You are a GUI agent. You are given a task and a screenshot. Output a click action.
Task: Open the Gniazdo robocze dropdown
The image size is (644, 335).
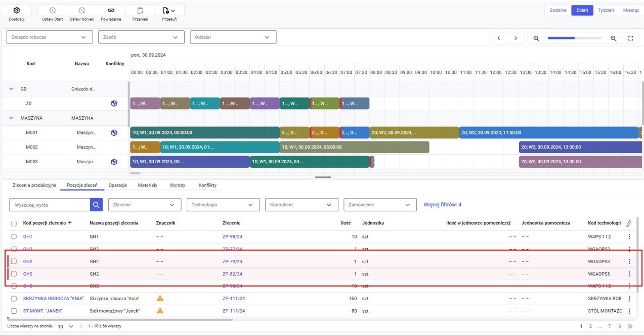(49, 37)
